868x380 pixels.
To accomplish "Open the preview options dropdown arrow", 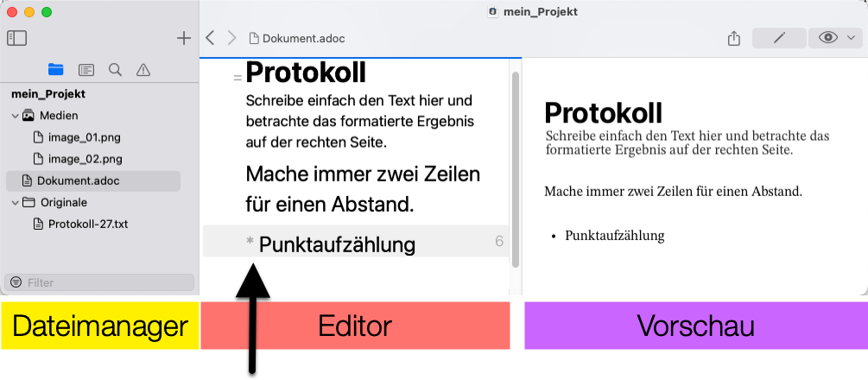I will point(852,38).
